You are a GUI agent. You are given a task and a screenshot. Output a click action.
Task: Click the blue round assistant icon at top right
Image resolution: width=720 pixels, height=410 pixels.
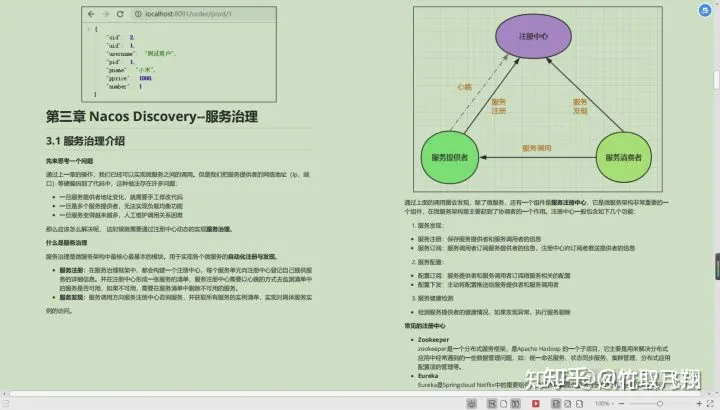tap(705, 10)
